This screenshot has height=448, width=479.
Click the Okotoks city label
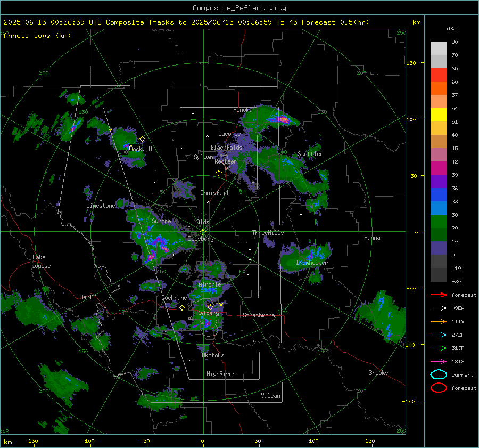pos(213,355)
